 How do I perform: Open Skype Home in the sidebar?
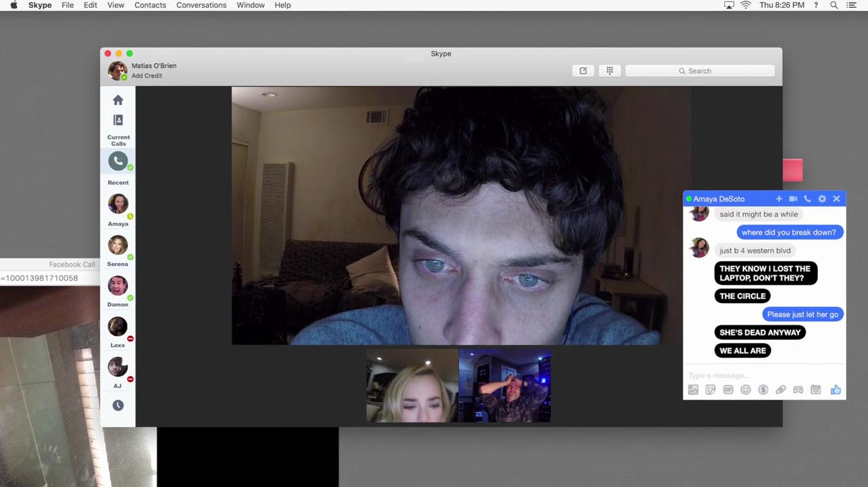point(118,100)
